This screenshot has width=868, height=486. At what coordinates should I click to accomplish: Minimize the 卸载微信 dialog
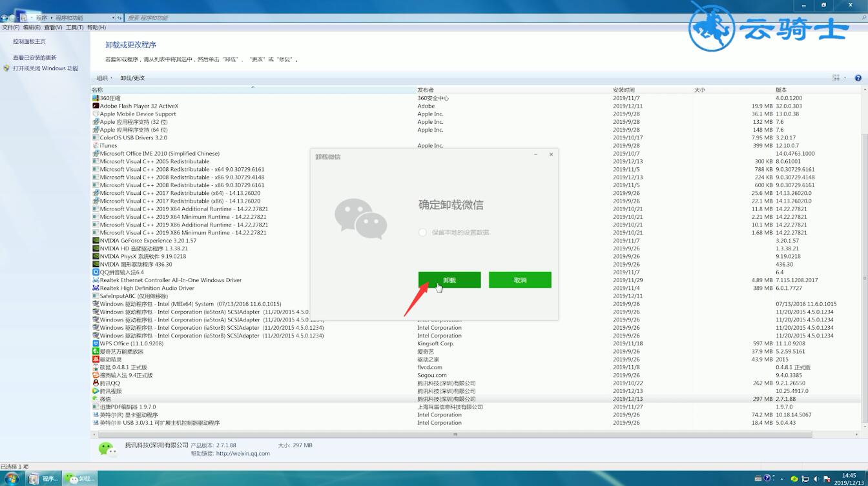coord(536,155)
